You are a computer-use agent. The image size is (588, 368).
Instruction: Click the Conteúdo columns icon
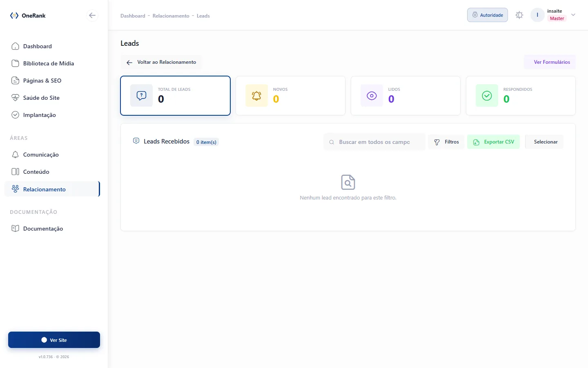[x=15, y=172]
